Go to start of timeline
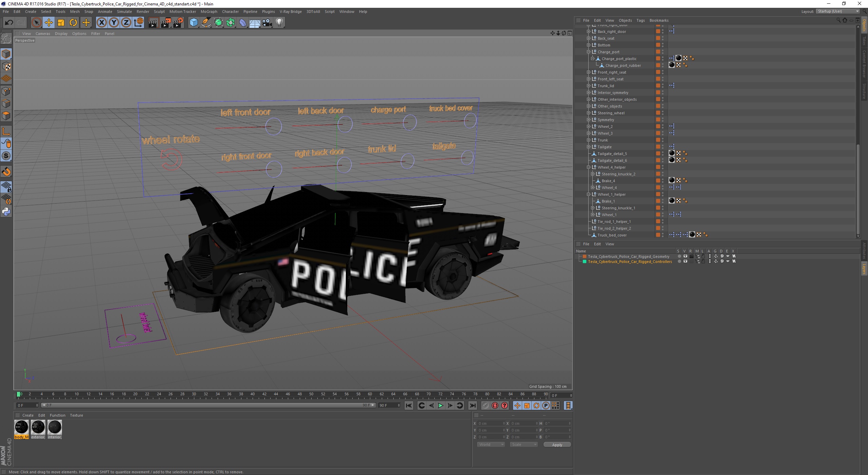This screenshot has width=868, height=475. (409, 405)
